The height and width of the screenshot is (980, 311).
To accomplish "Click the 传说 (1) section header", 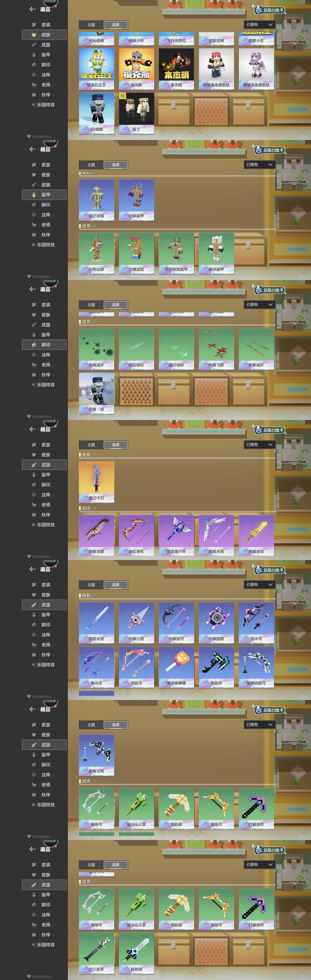I will (x=89, y=455).
